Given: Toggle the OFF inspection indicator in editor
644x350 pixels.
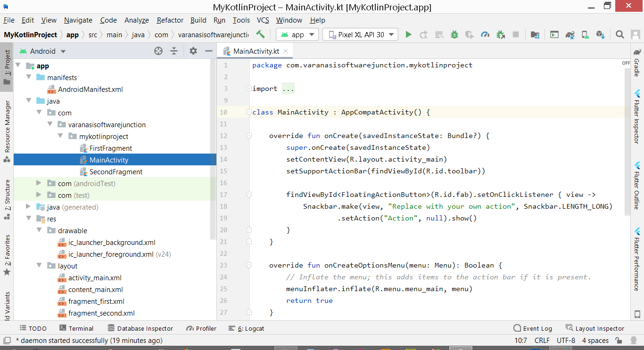Looking at the screenshot, I should pyautogui.click(x=626, y=63).
